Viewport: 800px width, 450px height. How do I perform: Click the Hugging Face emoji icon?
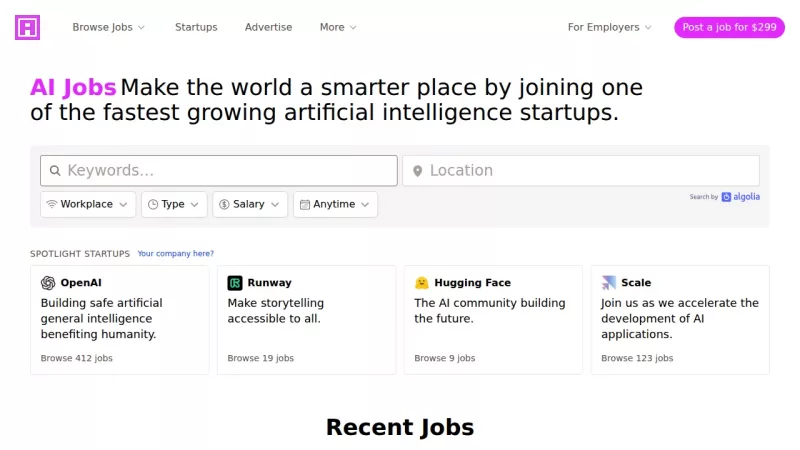pos(421,283)
